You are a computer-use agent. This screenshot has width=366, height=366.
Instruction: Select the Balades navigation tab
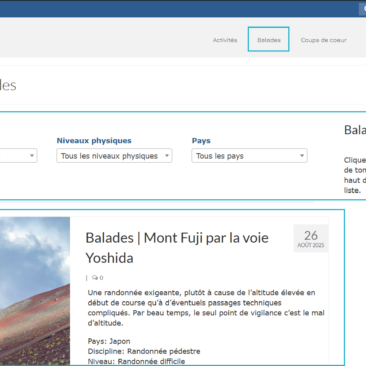[x=268, y=39]
